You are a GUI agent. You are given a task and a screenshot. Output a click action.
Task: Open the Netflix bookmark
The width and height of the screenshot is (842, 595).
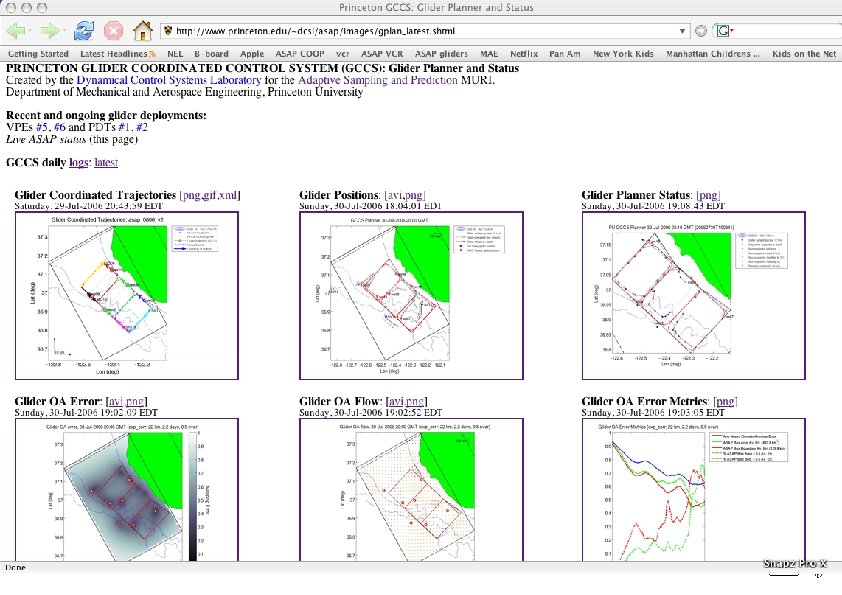[524, 54]
